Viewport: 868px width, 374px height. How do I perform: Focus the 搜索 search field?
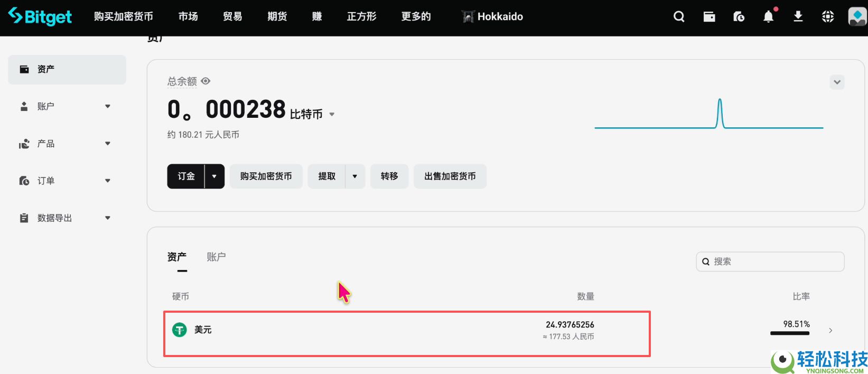(770, 261)
